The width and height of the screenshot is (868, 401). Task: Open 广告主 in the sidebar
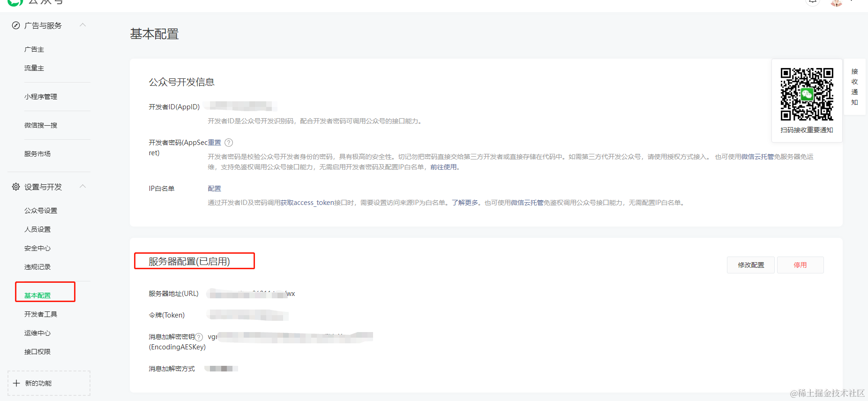click(34, 49)
